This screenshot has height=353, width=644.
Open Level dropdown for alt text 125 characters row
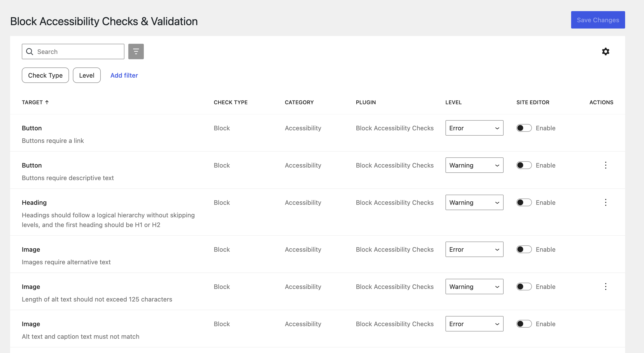pyautogui.click(x=474, y=286)
